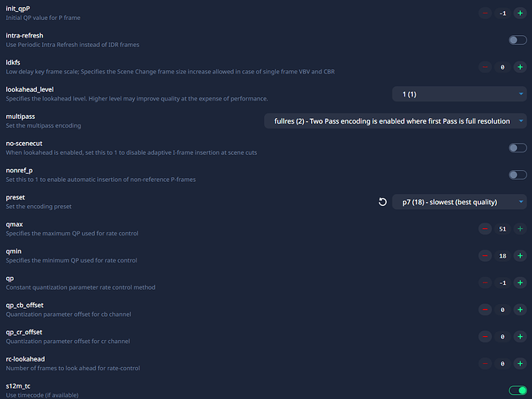This screenshot has width=532, height=399.
Task: Decrease qp_cr_offset with minus icon
Action: (485, 337)
